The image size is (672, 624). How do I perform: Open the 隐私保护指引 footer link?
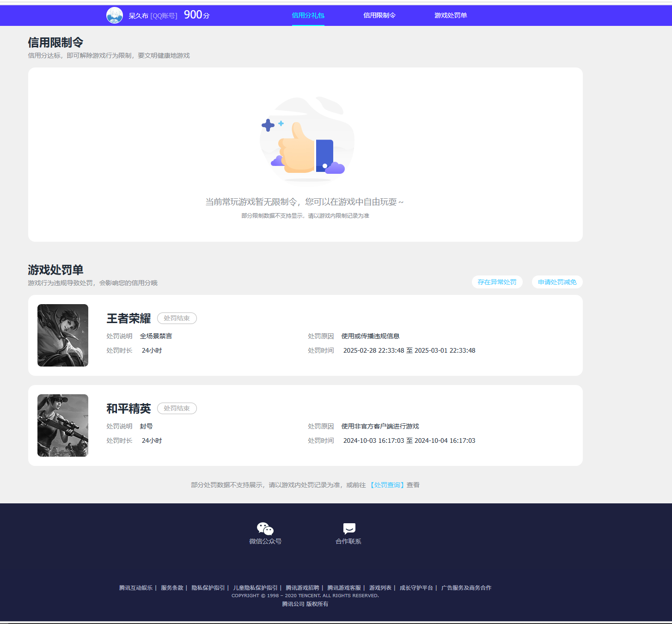coord(208,588)
